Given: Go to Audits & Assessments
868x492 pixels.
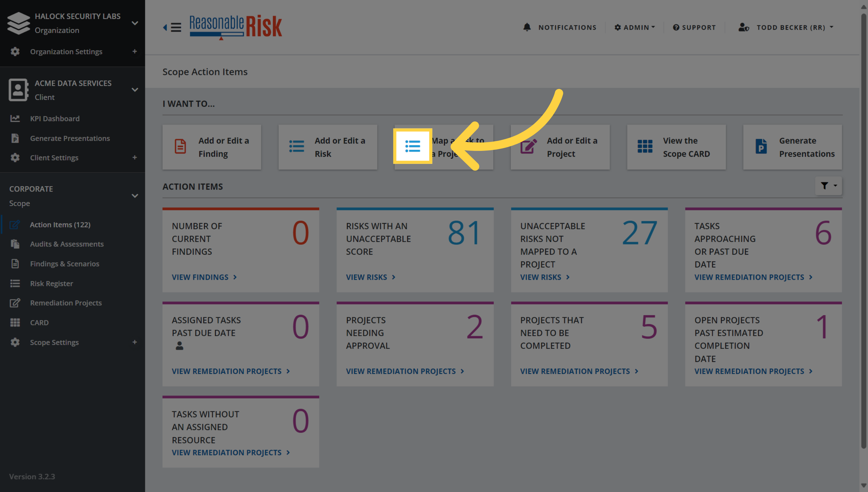Looking at the screenshot, I should (x=67, y=244).
